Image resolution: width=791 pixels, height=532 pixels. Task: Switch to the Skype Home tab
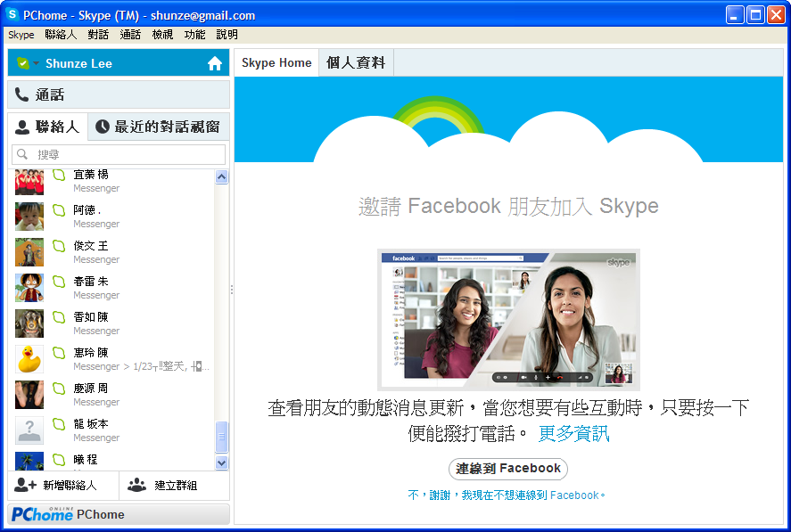pos(276,63)
